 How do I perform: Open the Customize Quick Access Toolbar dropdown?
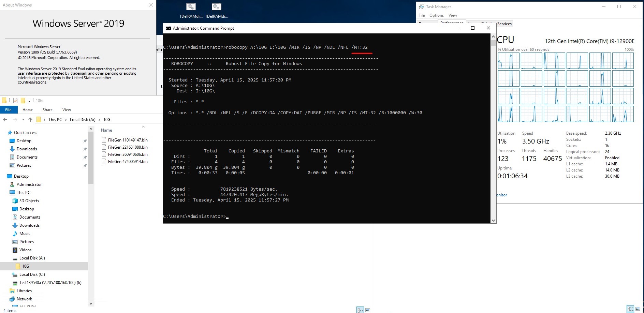click(29, 101)
